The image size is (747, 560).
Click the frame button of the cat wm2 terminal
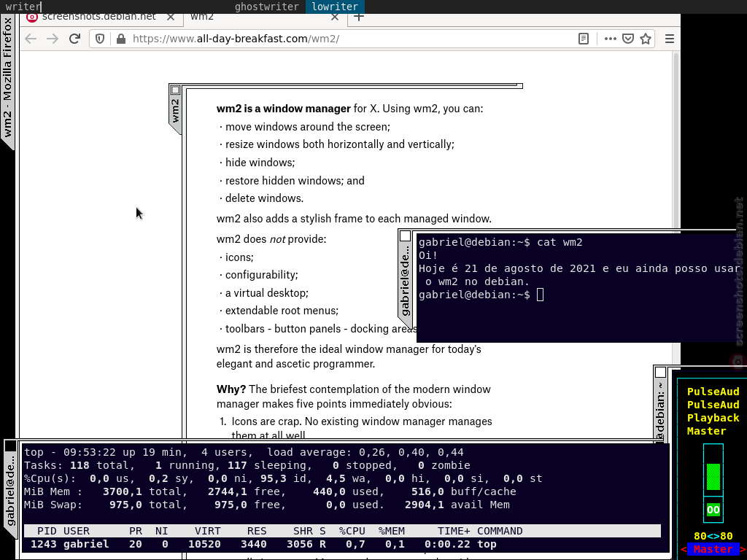406,236
